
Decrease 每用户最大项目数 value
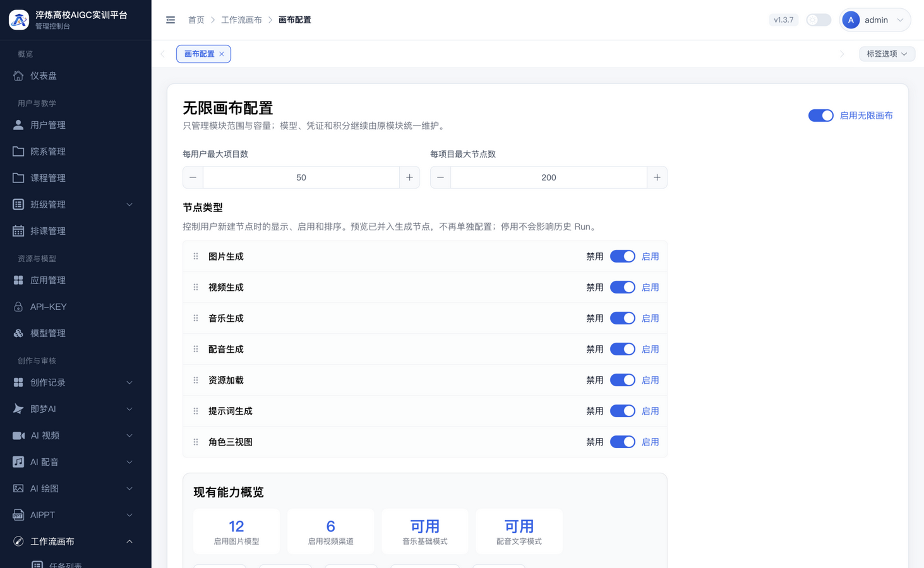(x=193, y=177)
